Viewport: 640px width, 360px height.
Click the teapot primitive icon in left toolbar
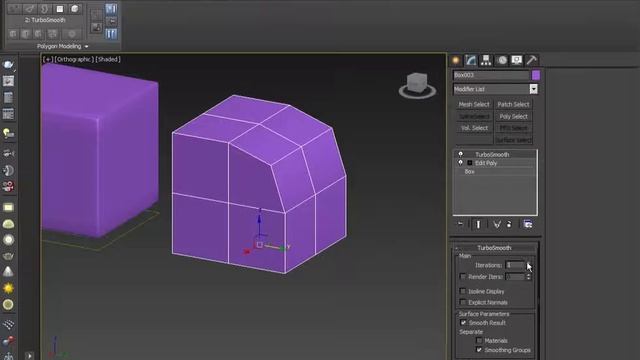pyautogui.click(x=8, y=256)
